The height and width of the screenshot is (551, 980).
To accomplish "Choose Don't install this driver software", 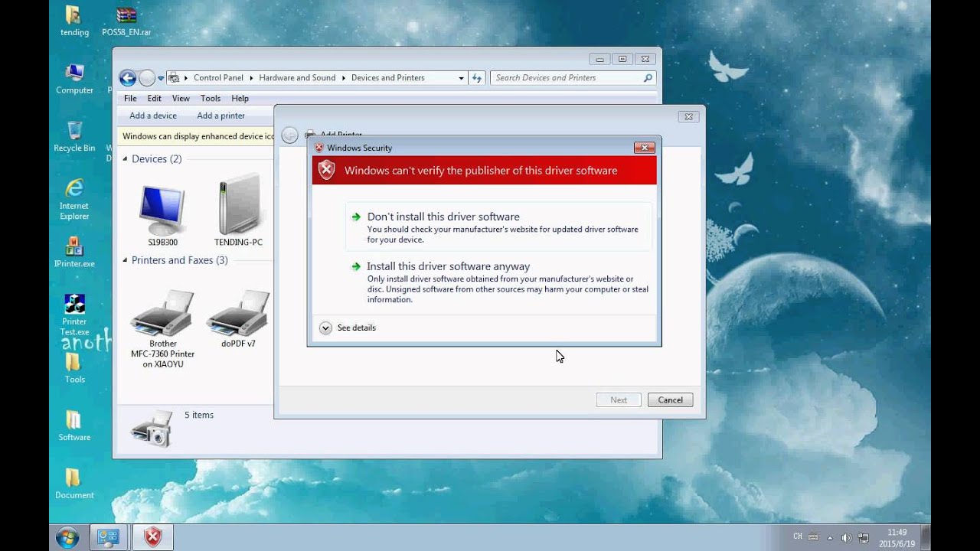I will [x=498, y=227].
